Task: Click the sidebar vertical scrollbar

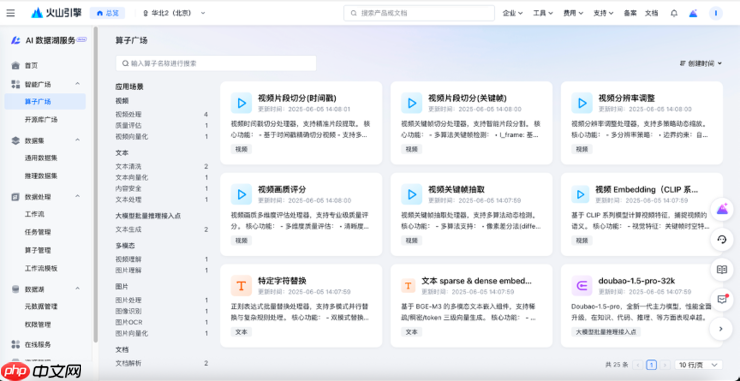Action: [x=96, y=184]
